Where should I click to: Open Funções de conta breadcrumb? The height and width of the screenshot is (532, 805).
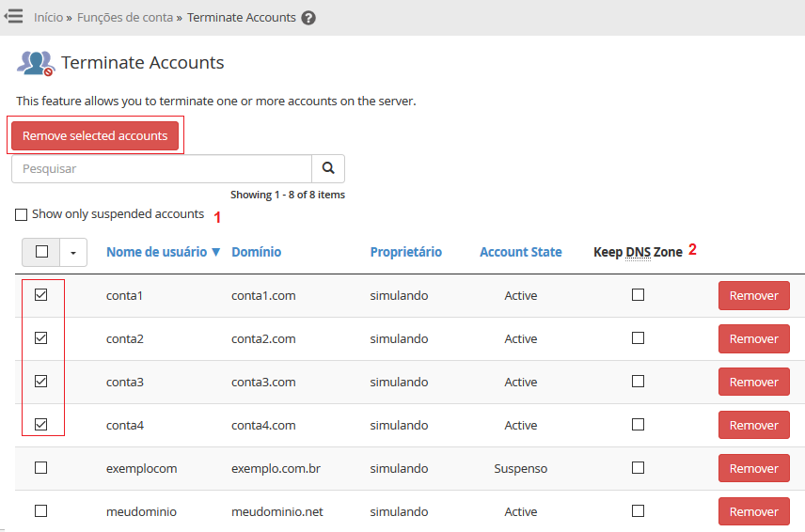pyautogui.click(x=125, y=18)
